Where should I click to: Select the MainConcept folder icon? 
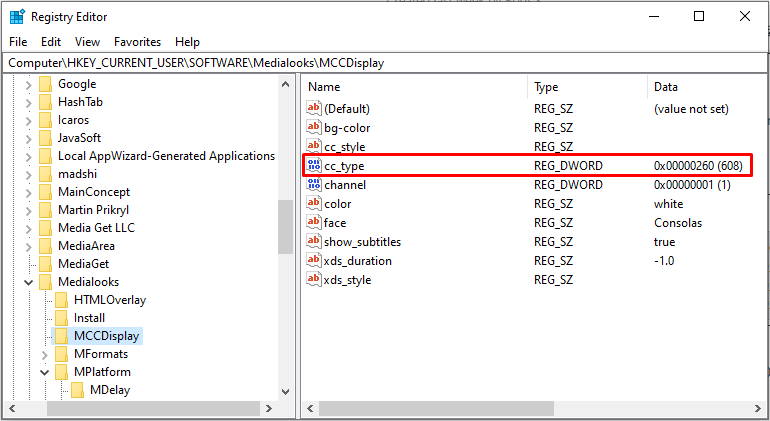click(45, 192)
